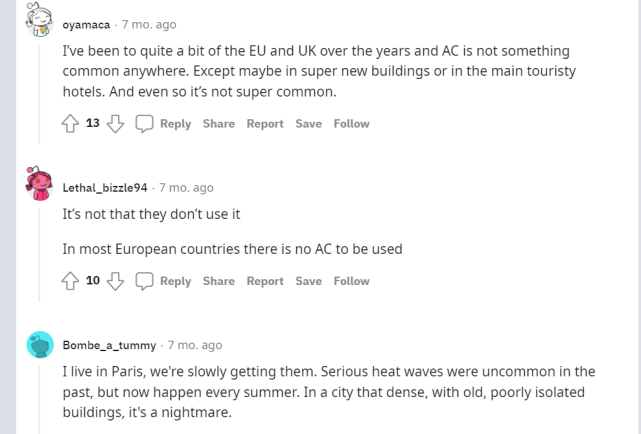Downvote Lethal_bizzle94's comment
Screen dimensions: 641x434
coord(115,281)
